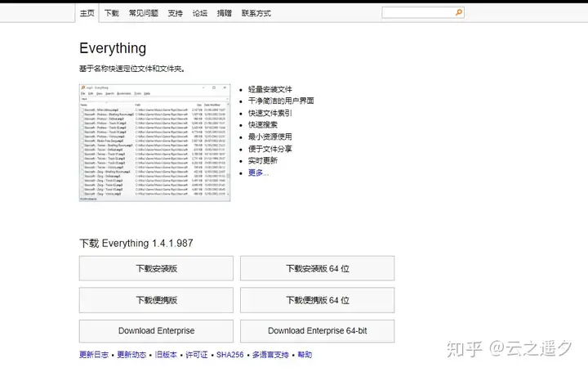Click the 最小资源使用 bullet text

point(270,137)
